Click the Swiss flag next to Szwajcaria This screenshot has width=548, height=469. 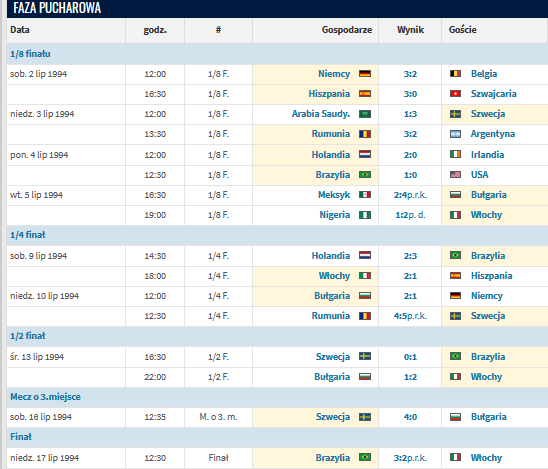pyautogui.click(x=455, y=94)
